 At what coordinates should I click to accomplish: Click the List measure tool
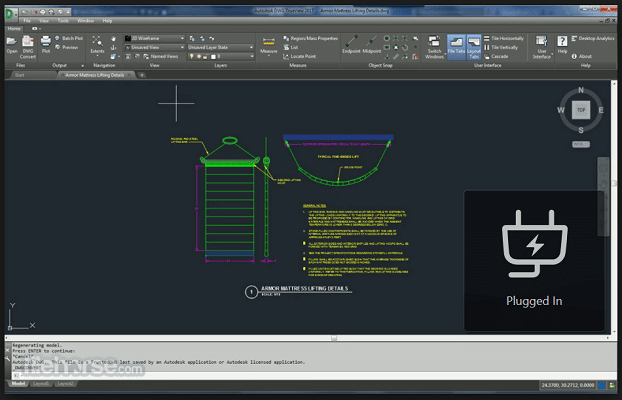coord(290,47)
